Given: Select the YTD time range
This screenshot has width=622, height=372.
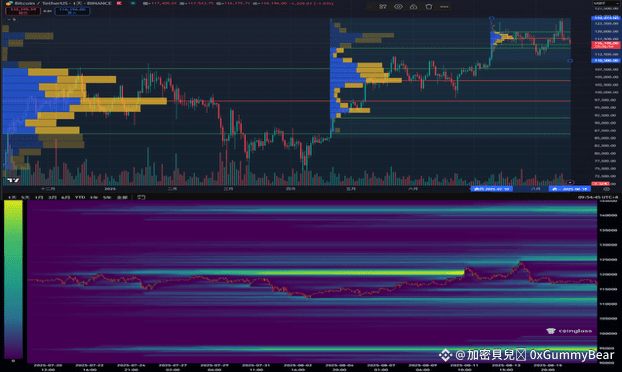Looking at the screenshot, I should click(x=80, y=197).
